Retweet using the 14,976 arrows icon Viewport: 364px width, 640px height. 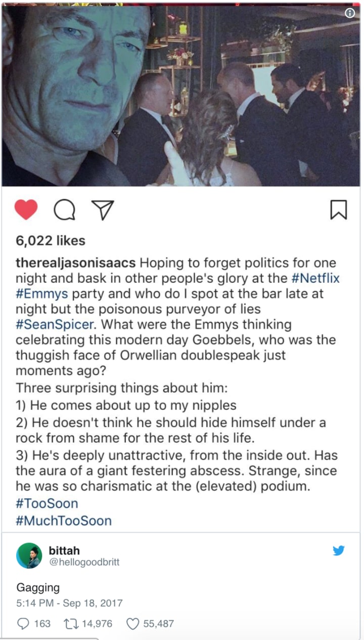[88, 623]
